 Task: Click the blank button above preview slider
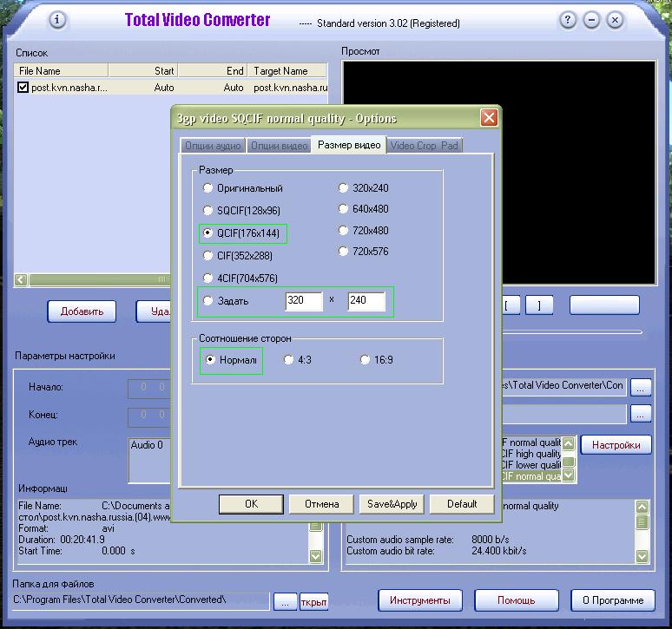pos(604,305)
